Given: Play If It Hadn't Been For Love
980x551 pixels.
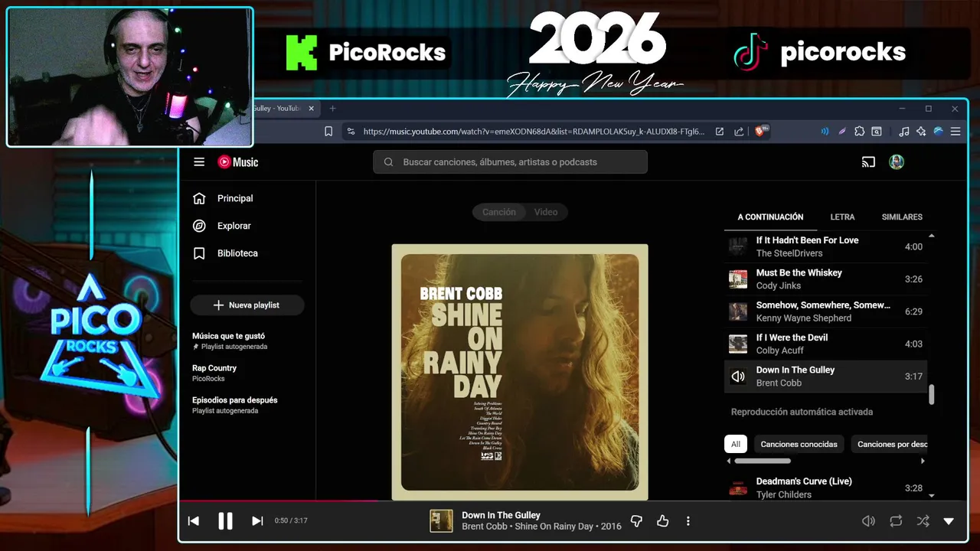Looking at the screenshot, I should tap(825, 246).
